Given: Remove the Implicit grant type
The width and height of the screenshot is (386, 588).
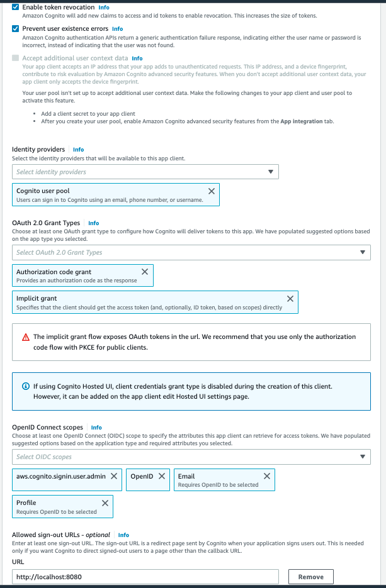Looking at the screenshot, I should tap(290, 298).
